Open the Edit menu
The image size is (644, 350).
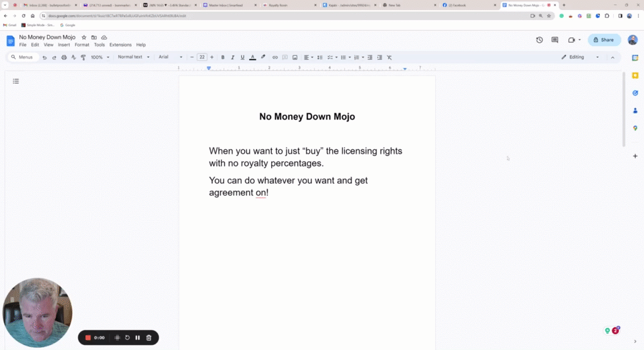(x=35, y=45)
